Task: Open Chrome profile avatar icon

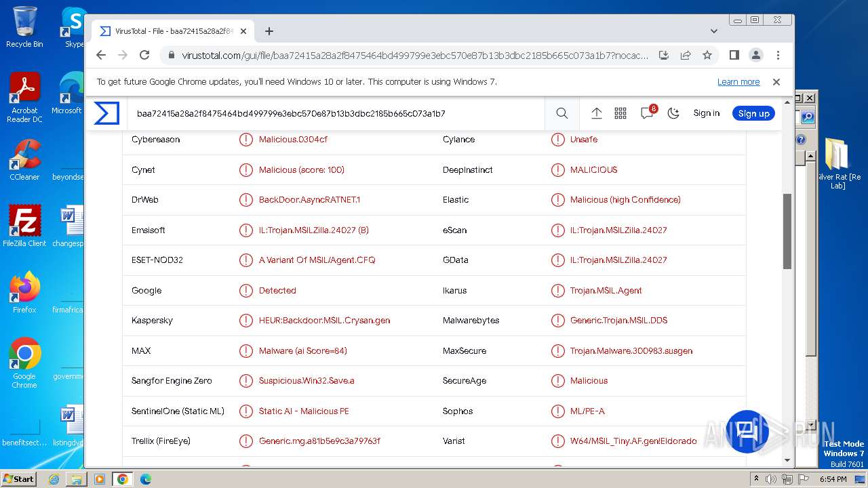Action: coord(756,55)
